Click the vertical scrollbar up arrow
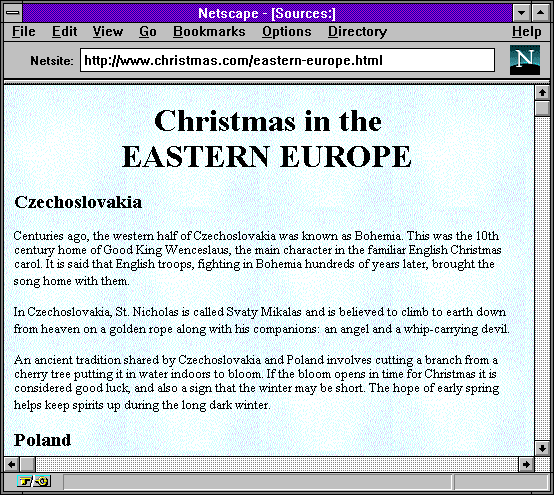The height and width of the screenshot is (495, 554). pyautogui.click(x=542, y=93)
